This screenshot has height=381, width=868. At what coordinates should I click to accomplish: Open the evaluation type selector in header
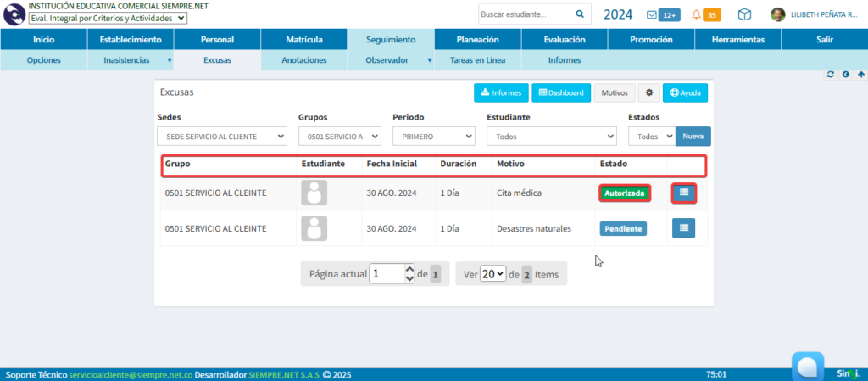108,18
